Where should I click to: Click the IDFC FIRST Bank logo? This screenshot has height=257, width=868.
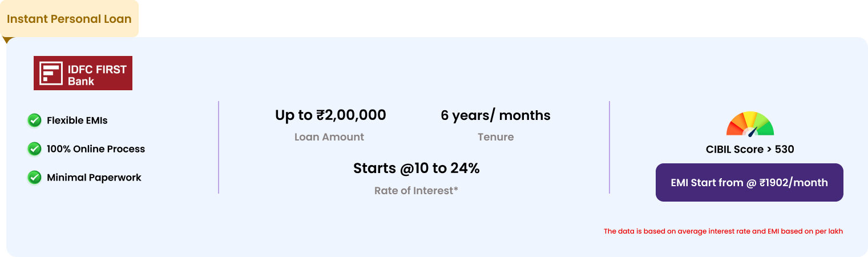tap(83, 73)
